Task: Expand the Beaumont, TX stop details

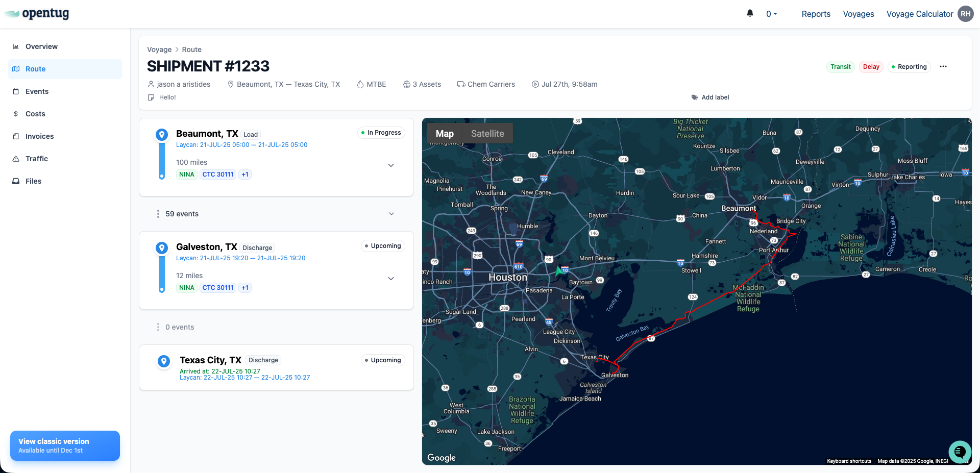Action: pos(391,165)
